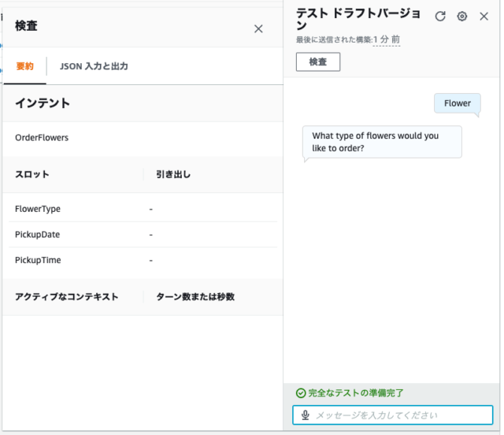Click the スロット column header
The height and width of the screenshot is (435, 504).
point(32,174)
